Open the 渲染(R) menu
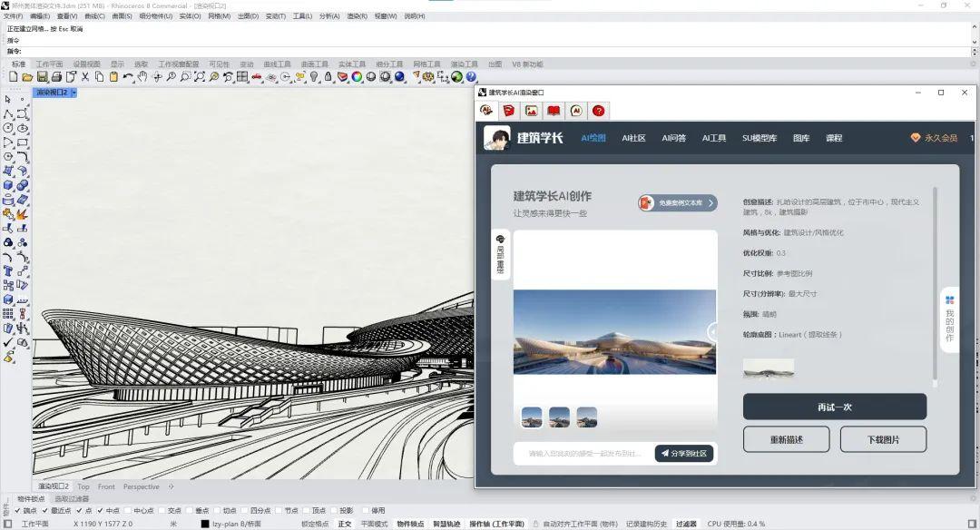 point(357,16)
